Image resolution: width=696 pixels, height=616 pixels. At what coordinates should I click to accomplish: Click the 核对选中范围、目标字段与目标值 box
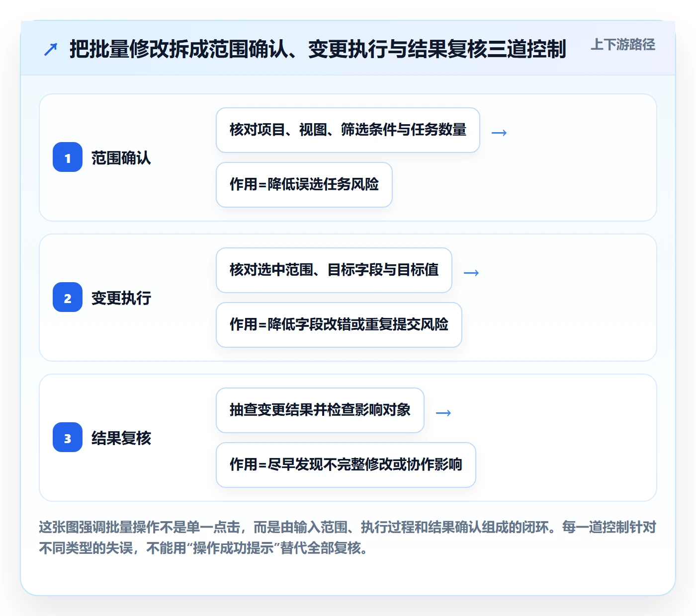pos(334,270)
